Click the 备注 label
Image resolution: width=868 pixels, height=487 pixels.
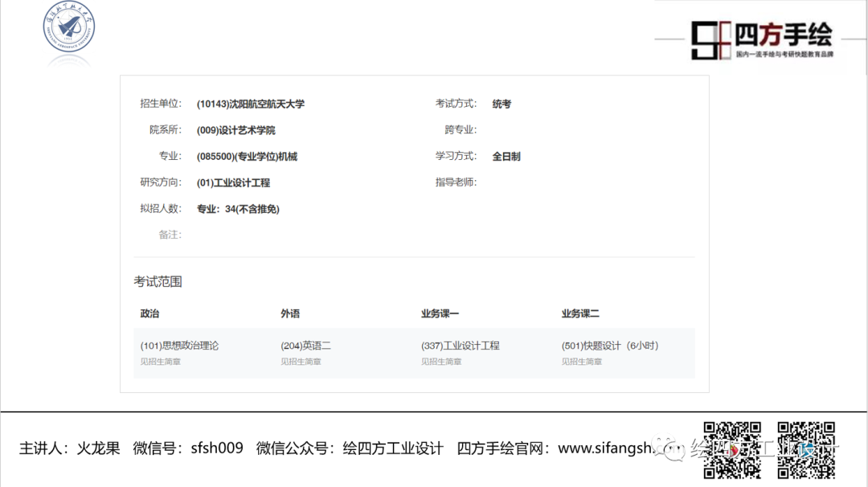[170, 235]
